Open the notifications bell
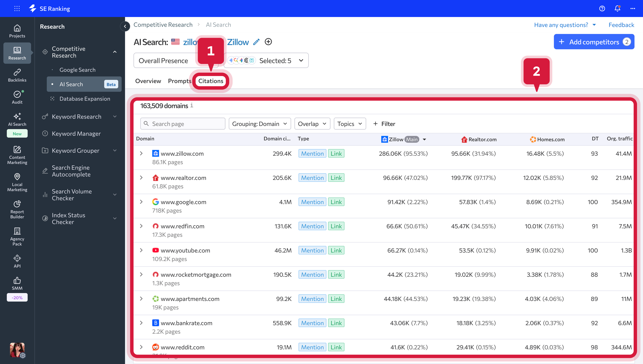Viewport: 643px width, 364px height. point(617,8)
